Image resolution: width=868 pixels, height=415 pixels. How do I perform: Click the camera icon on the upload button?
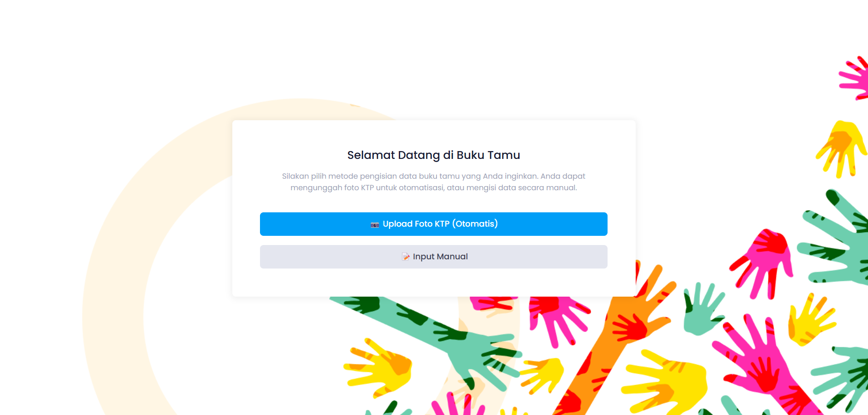(x=375, y=225)
